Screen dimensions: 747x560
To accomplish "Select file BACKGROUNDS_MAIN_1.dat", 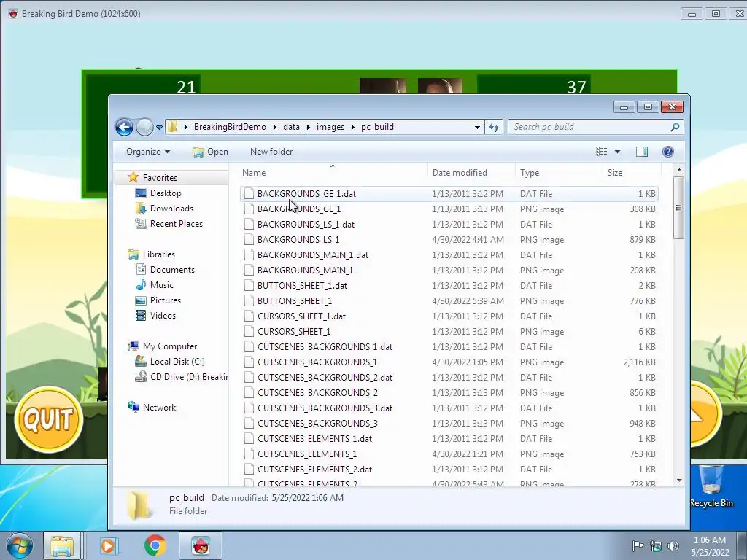I will pos(312,254).
